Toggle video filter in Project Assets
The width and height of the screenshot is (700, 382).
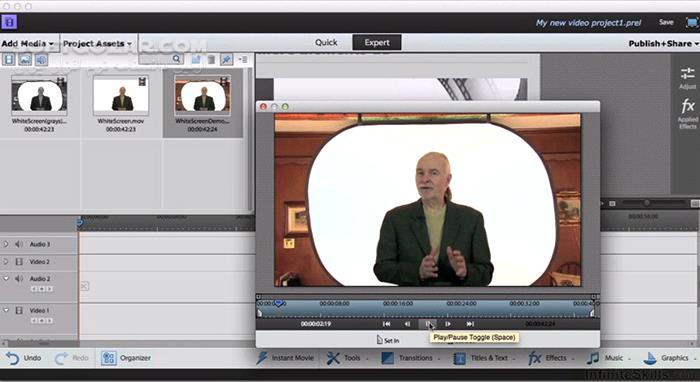tap(9, 59)
